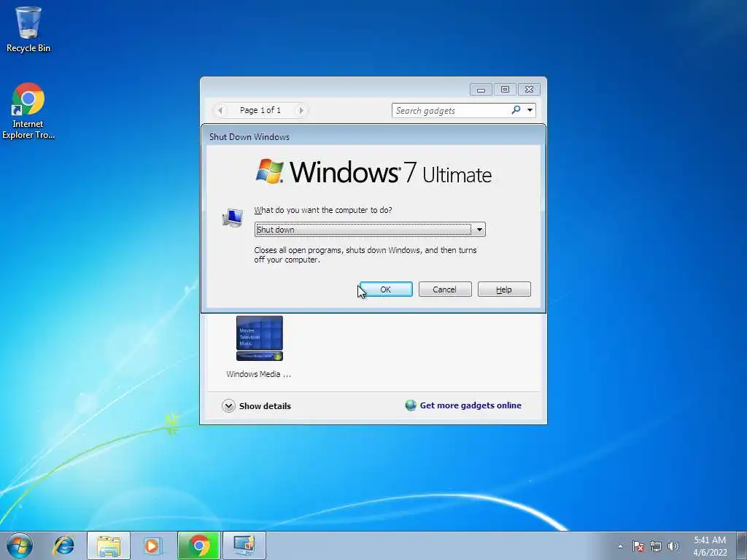Go to the next gadgets page
This screenshot has width=747, height=560.
301,110
